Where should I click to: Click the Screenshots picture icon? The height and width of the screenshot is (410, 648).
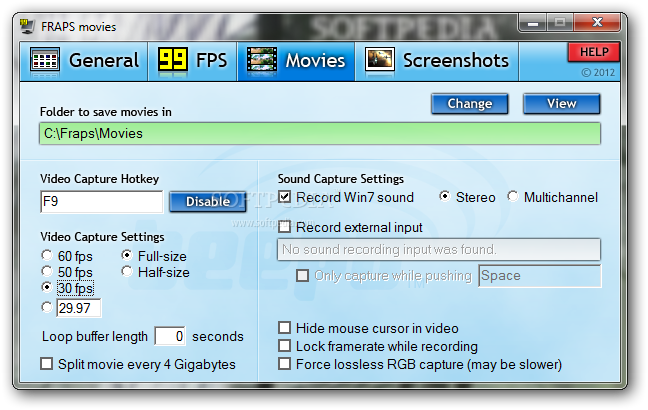(380, 60)
